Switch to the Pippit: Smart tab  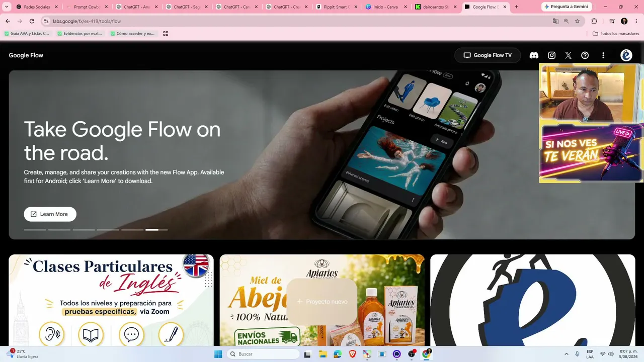click(336, 7)
